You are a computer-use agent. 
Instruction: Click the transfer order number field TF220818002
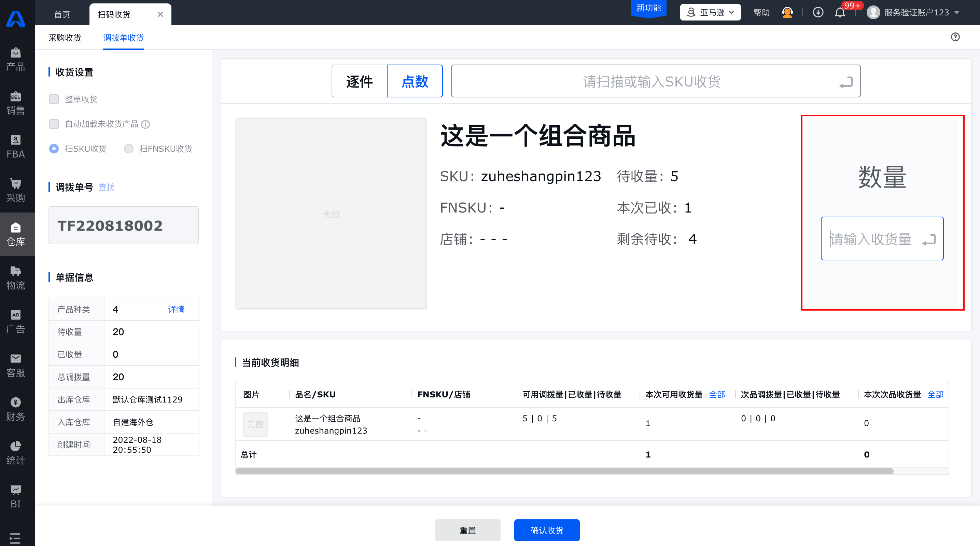coord(124,226)
